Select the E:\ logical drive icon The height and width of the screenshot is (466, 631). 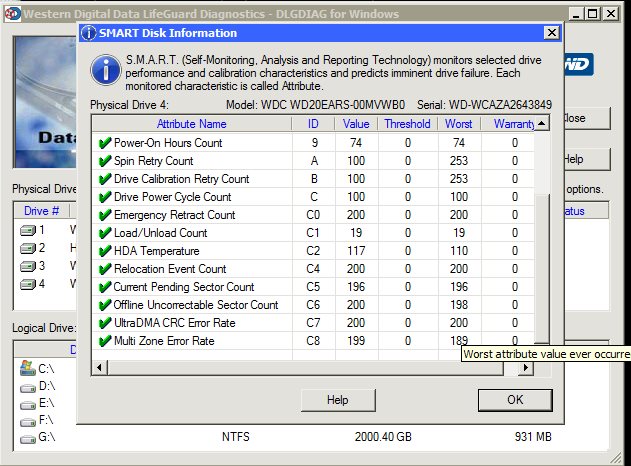[x=28, y=405]
